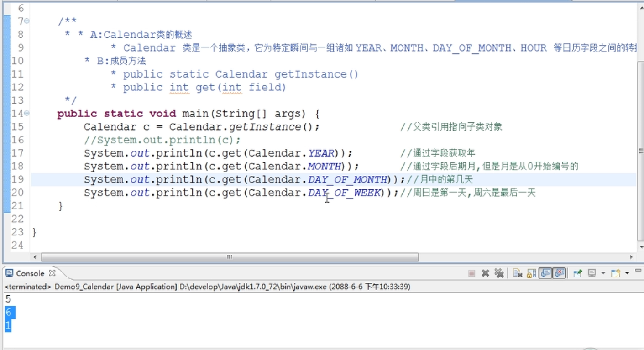Collapse the Javadoc comment at line 7
The width and height of the screenshot is (644, 350).
[27, 21]
